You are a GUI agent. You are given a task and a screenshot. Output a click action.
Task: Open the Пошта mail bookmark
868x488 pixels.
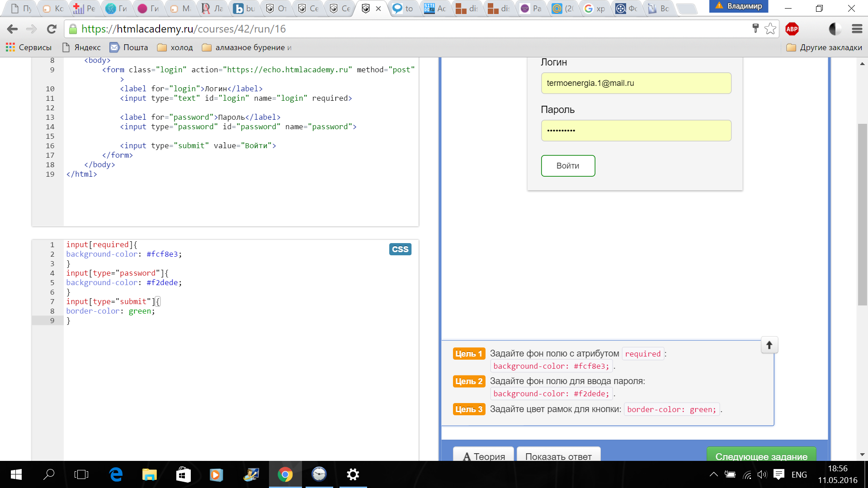click(x=129, y=47)
